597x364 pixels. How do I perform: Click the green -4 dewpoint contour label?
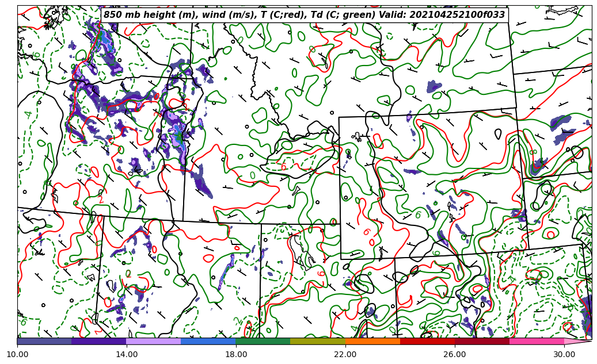tap(28, 113)
